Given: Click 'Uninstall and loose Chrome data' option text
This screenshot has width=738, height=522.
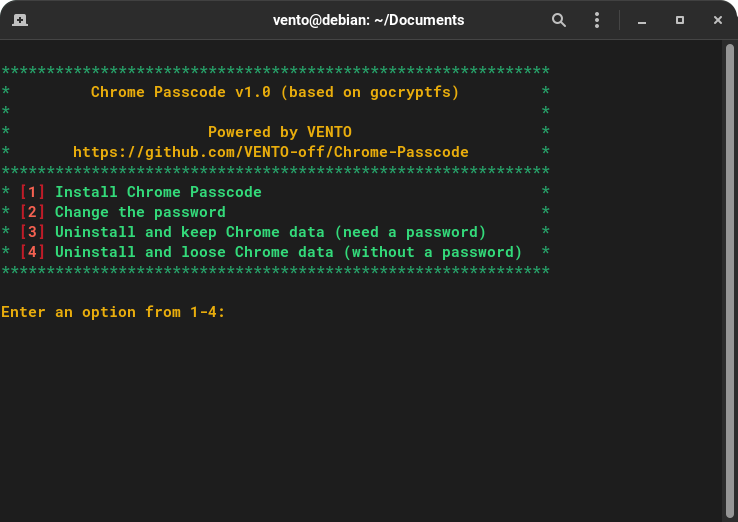Looking at the screenshot, I should pyautogui.click(x=289, y=252).
